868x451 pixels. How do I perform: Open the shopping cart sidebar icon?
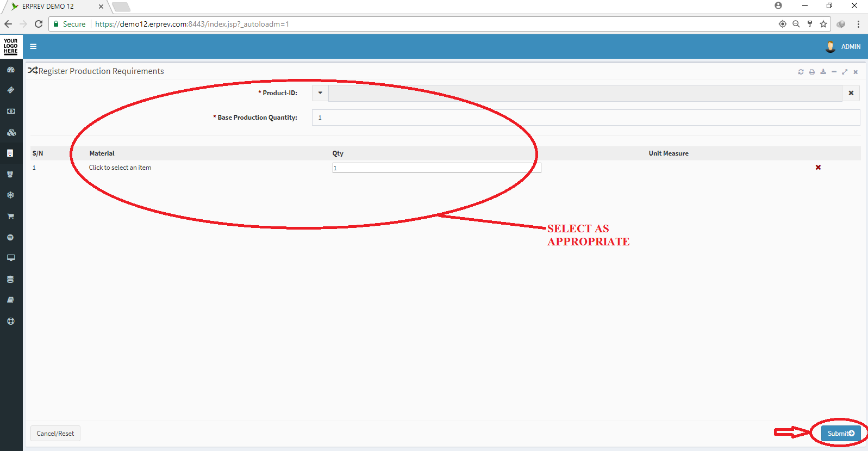[x=10, y=216]
